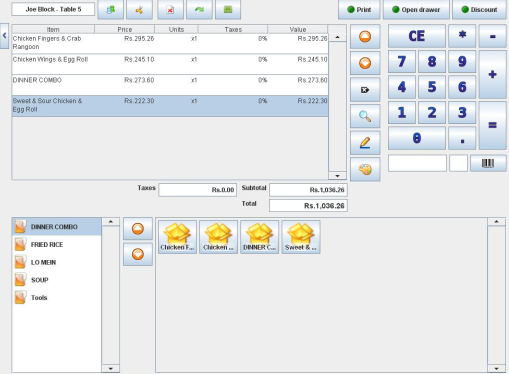This screenshot has height=374, width=509.
Task: Click keypad digit 4
Action: (402, 87)
